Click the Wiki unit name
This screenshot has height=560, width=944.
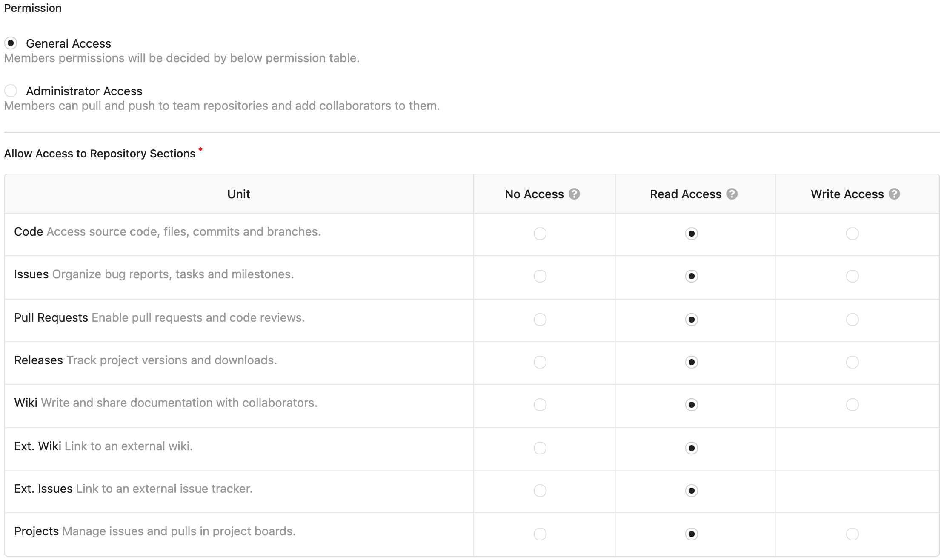26,403
